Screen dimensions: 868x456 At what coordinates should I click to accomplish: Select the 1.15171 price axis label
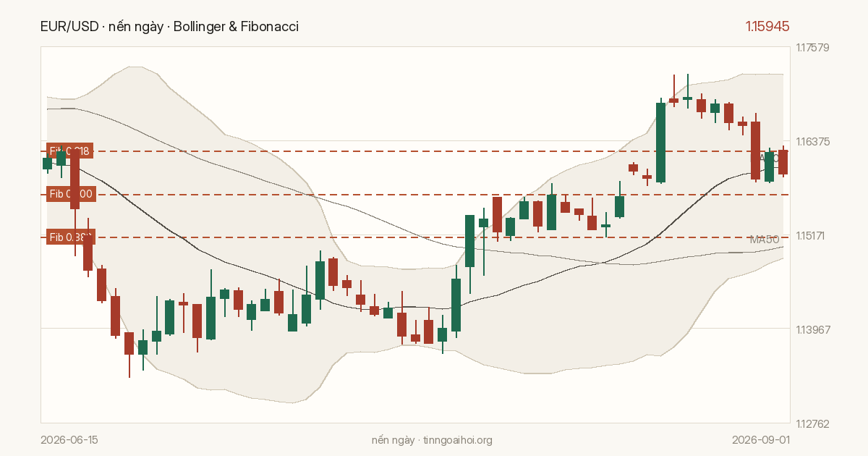812,236
